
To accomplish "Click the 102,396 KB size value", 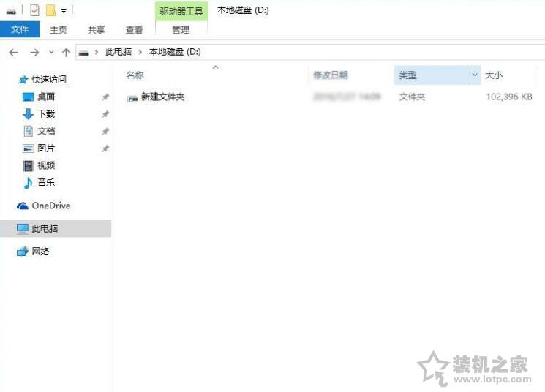I will coord(509,97).
